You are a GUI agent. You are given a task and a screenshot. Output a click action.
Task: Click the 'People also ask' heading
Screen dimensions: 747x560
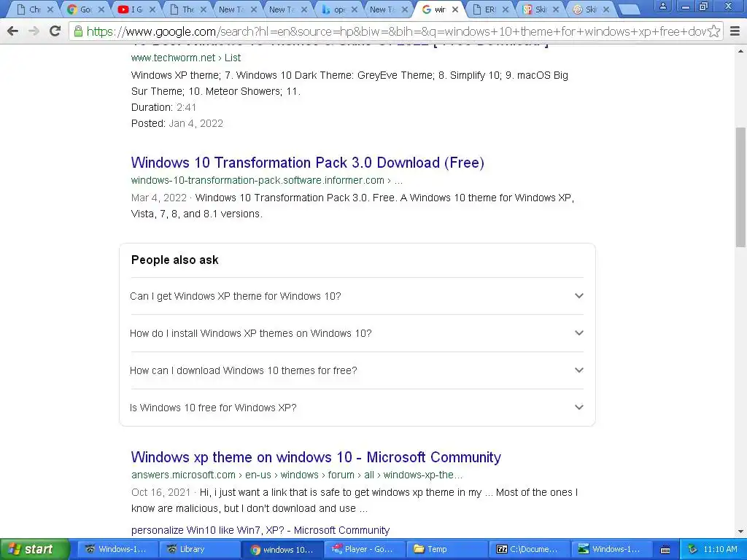tap(175, 260)
